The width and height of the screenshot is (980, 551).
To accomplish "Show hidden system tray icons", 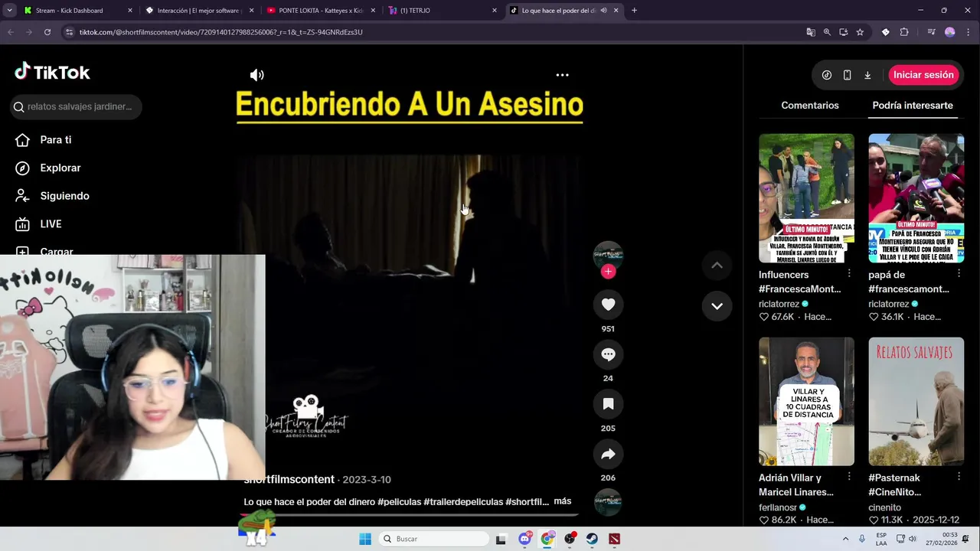I will point(845,539).
